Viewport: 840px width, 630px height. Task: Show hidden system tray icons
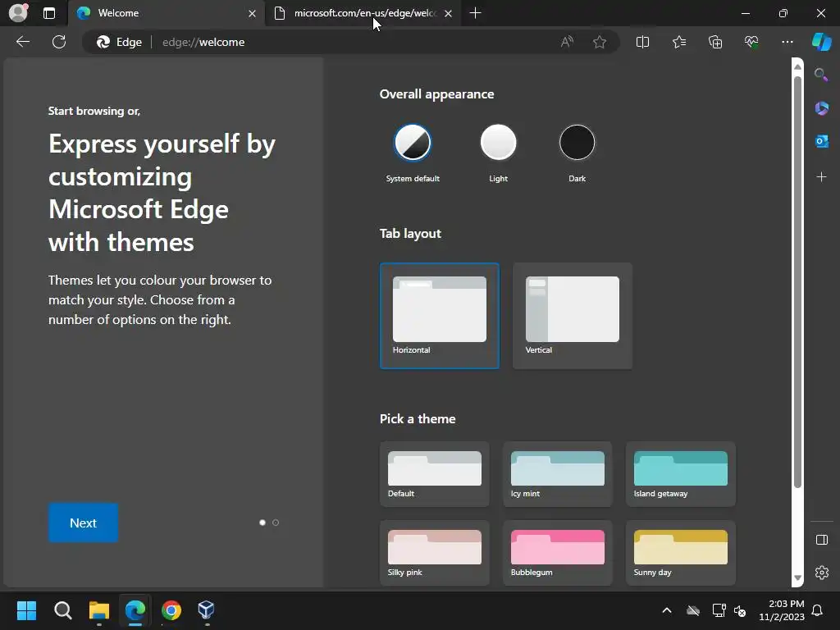[x=666, y=610]
